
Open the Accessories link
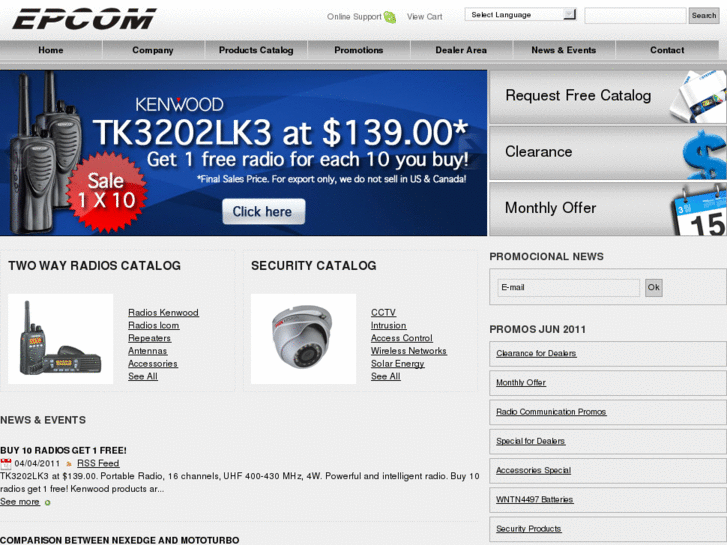153,364
